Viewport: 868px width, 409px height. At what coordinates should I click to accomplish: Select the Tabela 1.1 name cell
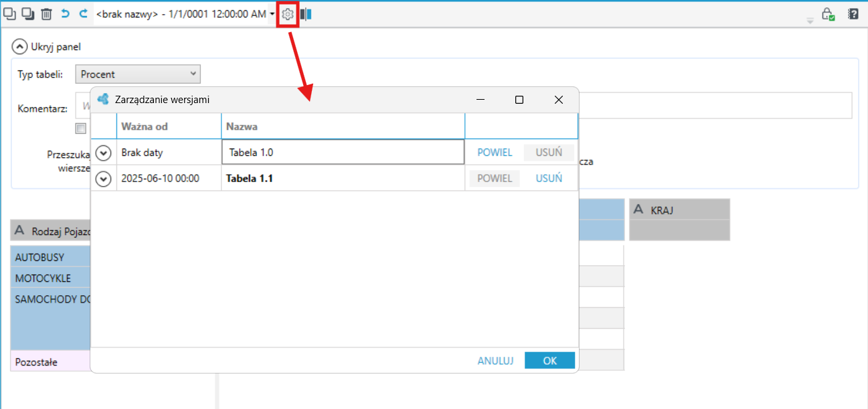click(343, 179)
